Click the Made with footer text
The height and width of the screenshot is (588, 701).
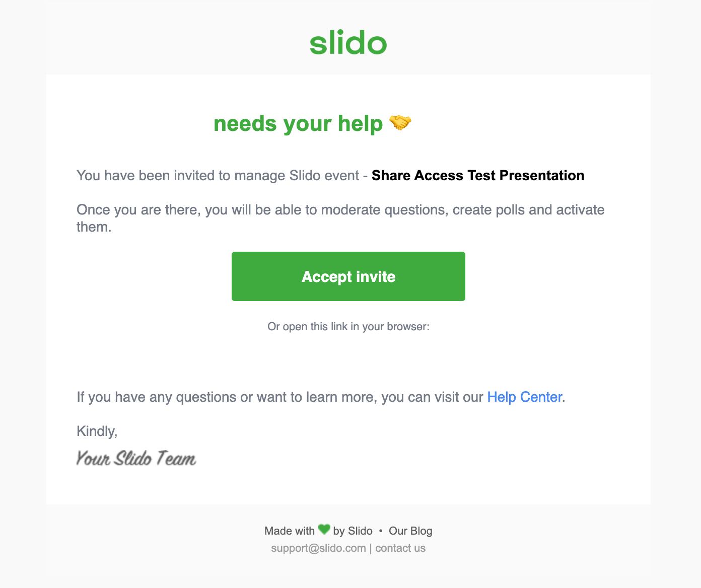click(290, 531)
